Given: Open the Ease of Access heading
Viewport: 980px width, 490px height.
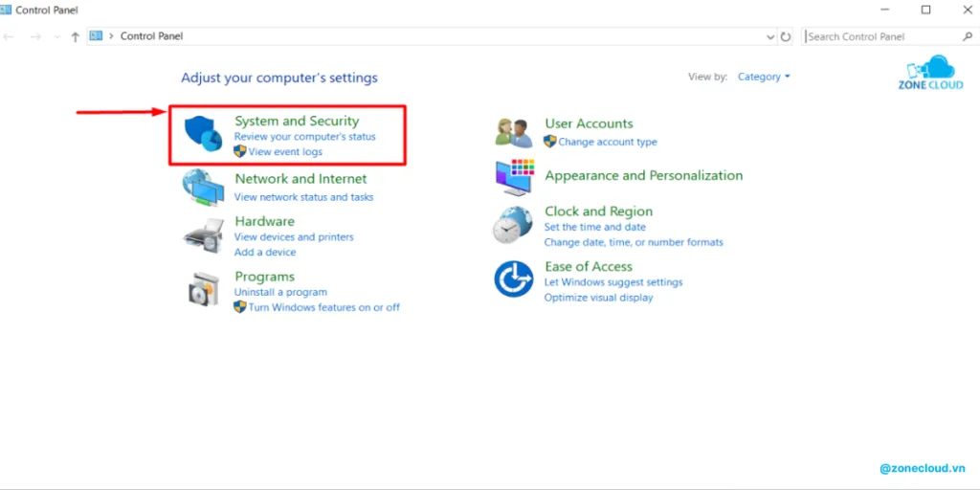Looking at the screenshot, I should click(589, 266).
